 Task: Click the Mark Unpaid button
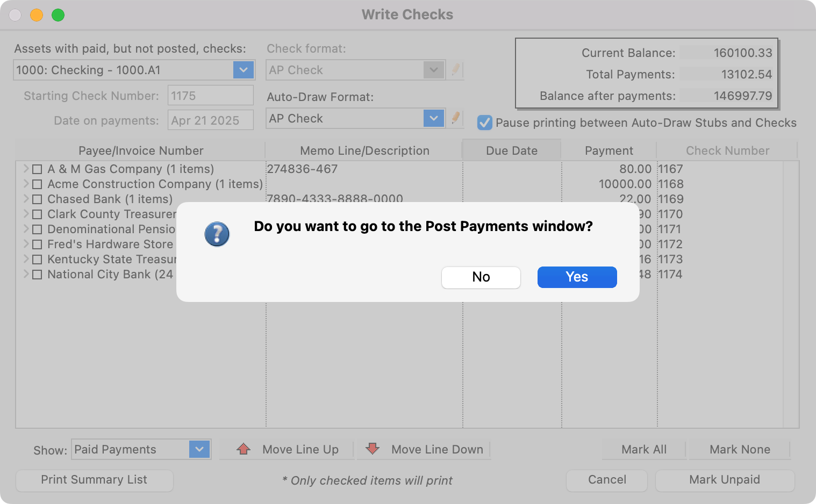click(x=724, y=480)
